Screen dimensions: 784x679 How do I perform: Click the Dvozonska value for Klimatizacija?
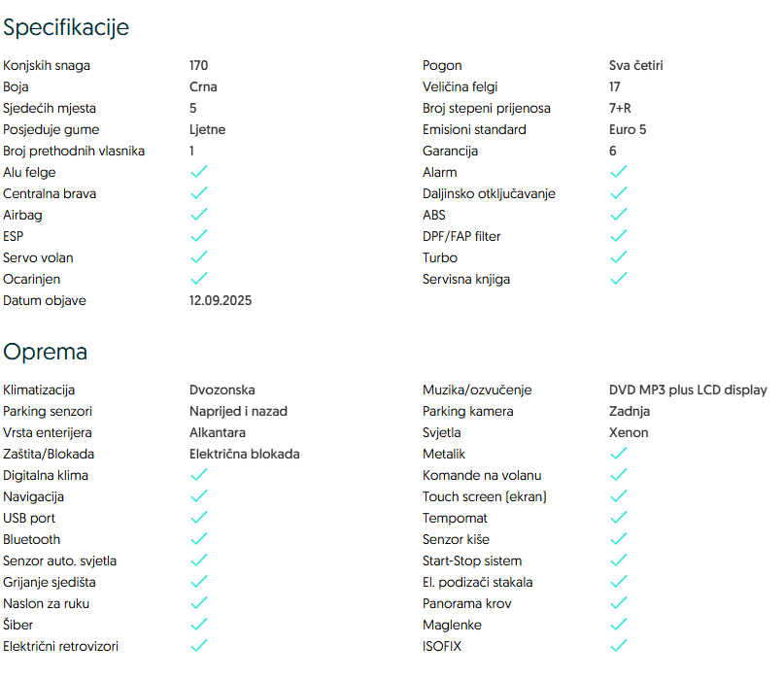tap(222, 390)
